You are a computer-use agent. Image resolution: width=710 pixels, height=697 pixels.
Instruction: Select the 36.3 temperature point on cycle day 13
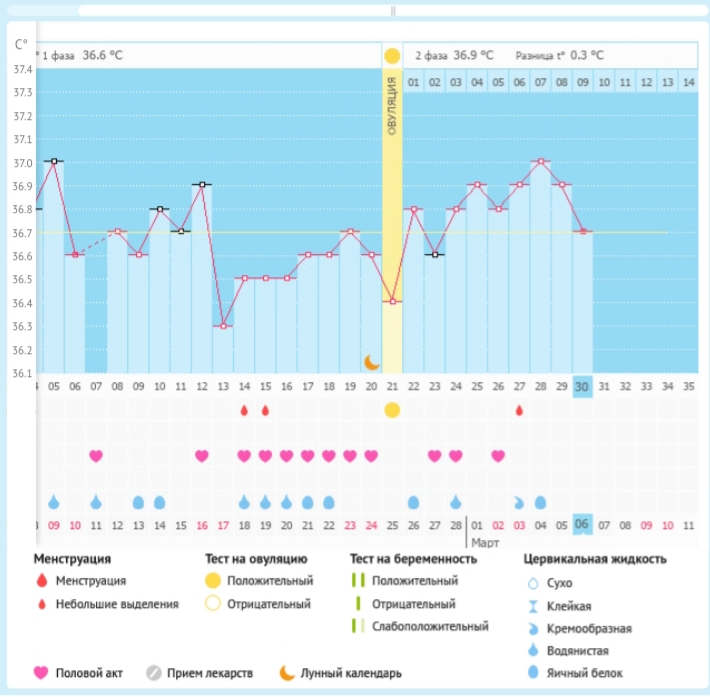[x=223, y=326]
